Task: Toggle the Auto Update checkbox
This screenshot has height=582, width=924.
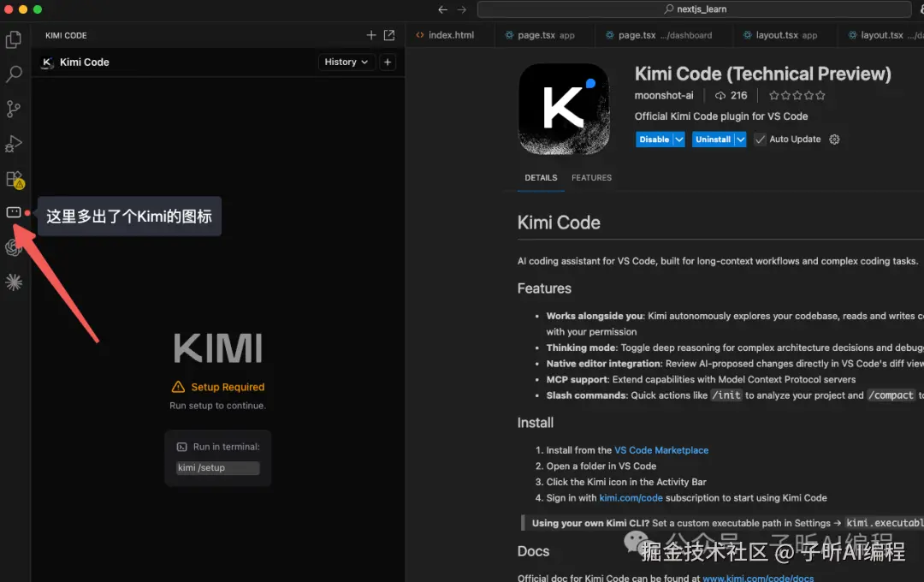Action: click(761, 140)
